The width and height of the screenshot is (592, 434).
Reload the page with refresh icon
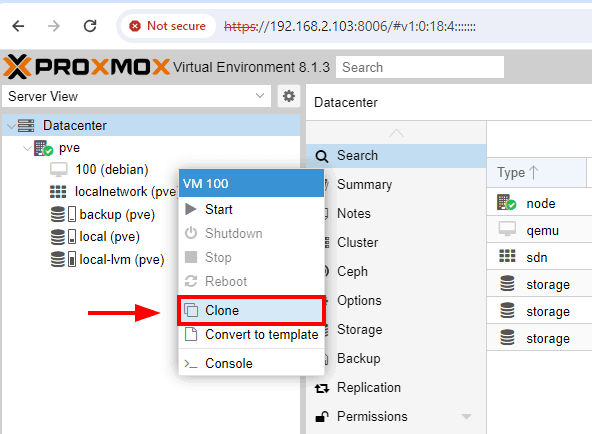(x=90, y=26)
